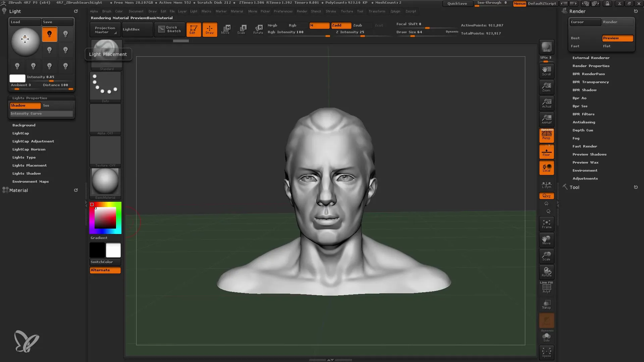The image size is (644, 362).
Task: Expand the LightCap section
Action: [21, 133]
